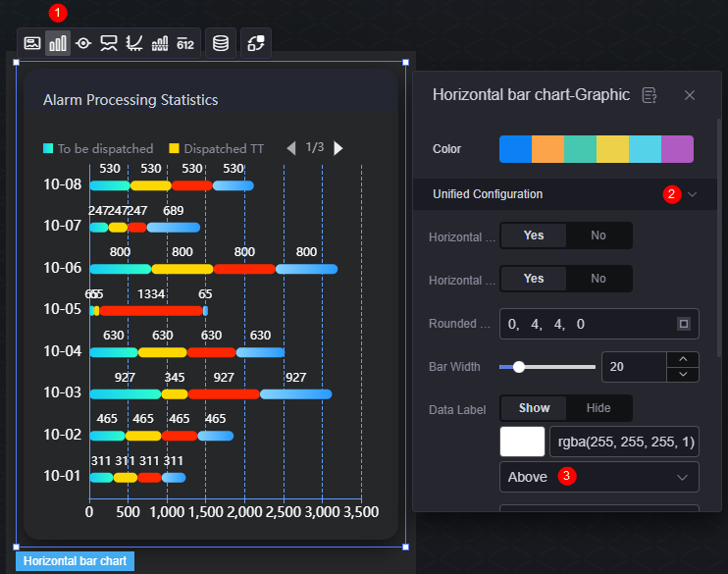Open the database data source icon
Image resolution: width=728 pixels, height=574 pixels.
[x=221, y=43]
